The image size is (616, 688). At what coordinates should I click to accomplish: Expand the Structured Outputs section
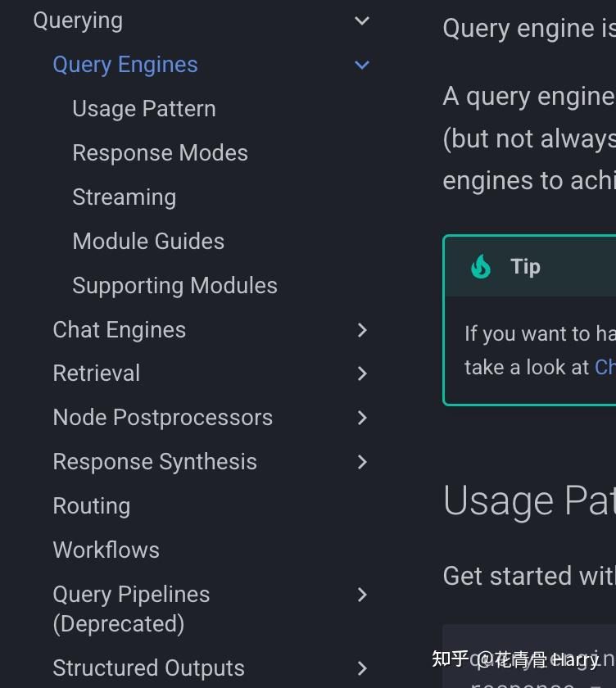tap(362, 668)
